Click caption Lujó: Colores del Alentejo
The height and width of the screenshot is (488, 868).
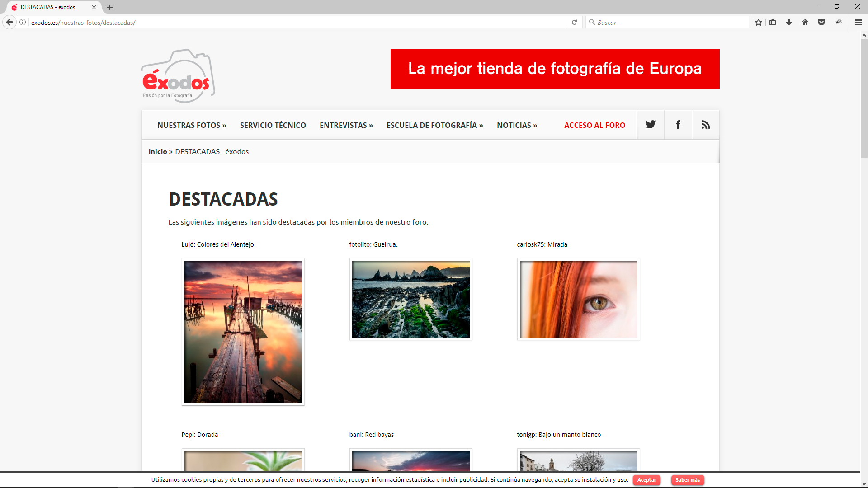coord(217,244)
